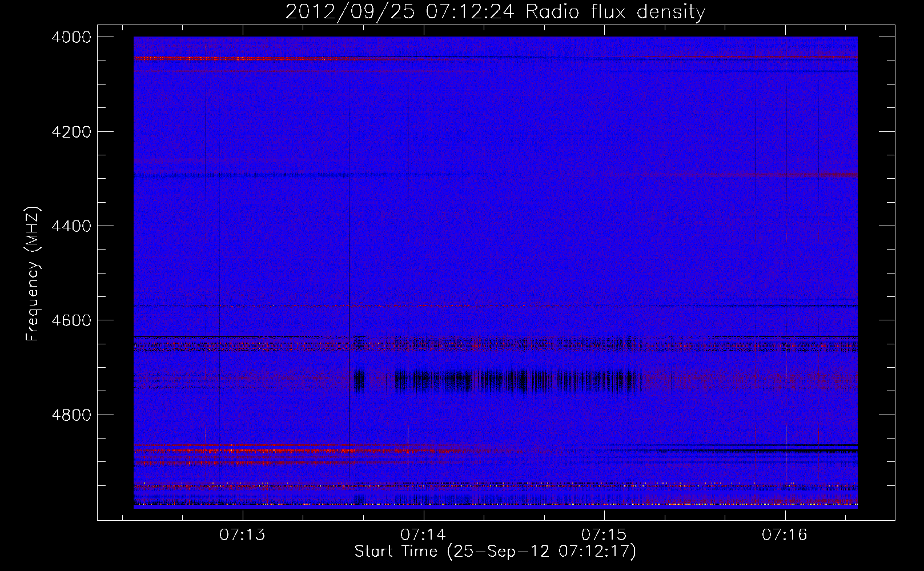Click the 4800 frequency tick label
This screenshot has width=924, height=571.
[x=71, y=415]
